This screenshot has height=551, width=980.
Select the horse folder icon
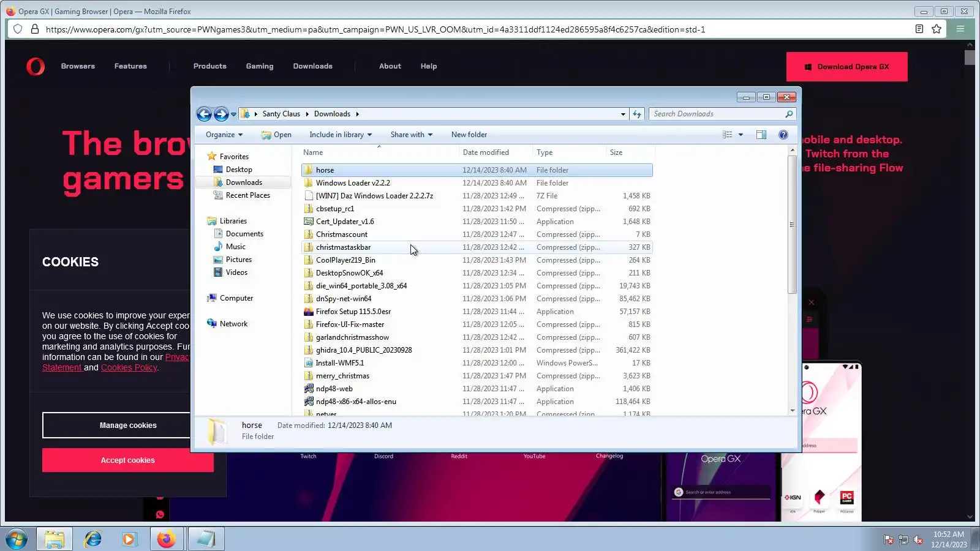point(309,170)
